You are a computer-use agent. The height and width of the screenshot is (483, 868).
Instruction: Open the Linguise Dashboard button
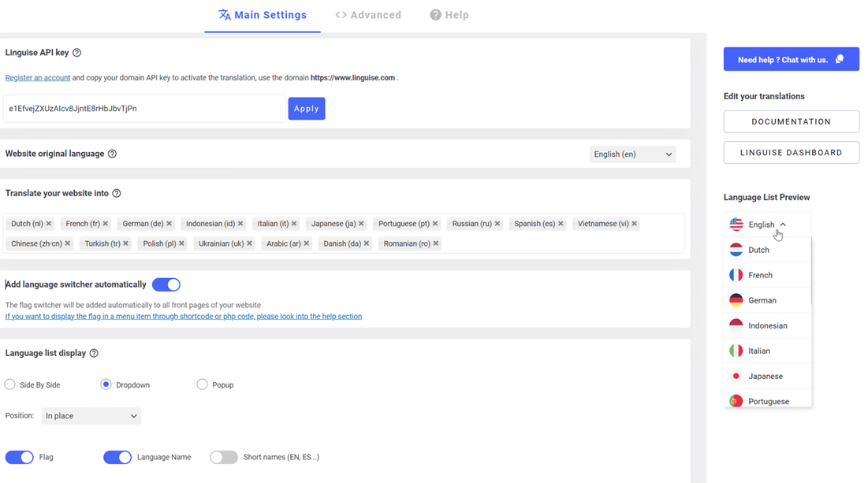(x=791, y=153)
